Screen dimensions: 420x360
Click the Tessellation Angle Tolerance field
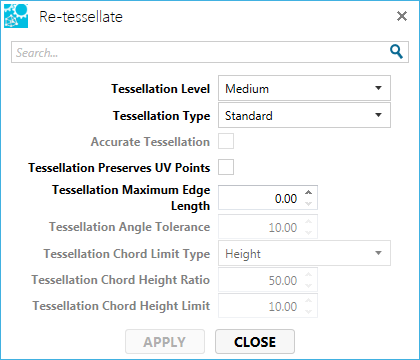tap(261, 227)
